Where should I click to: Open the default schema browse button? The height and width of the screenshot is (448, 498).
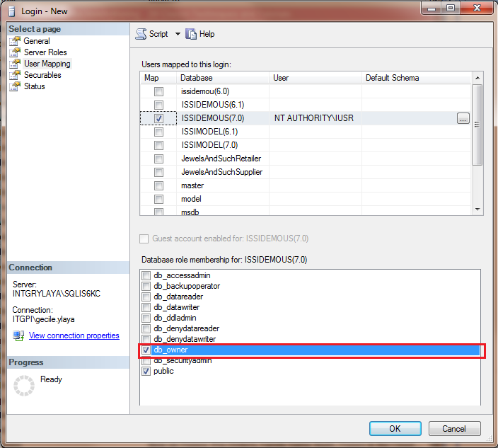(x=463, y=118)
